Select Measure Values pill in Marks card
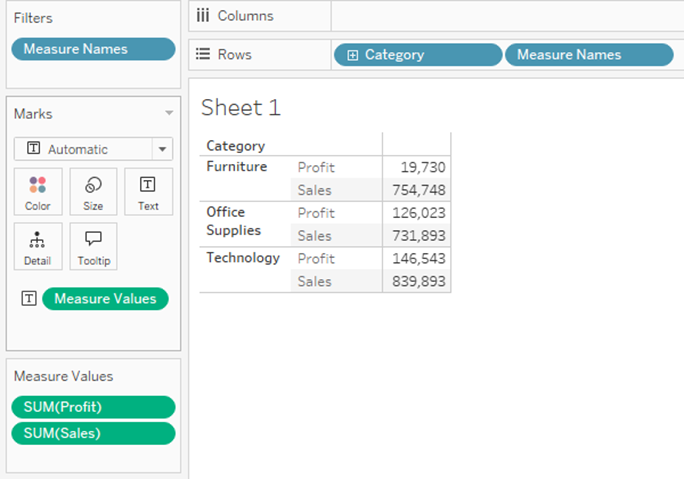The height and width of the screenshot is (479, 684). point(105,299)
